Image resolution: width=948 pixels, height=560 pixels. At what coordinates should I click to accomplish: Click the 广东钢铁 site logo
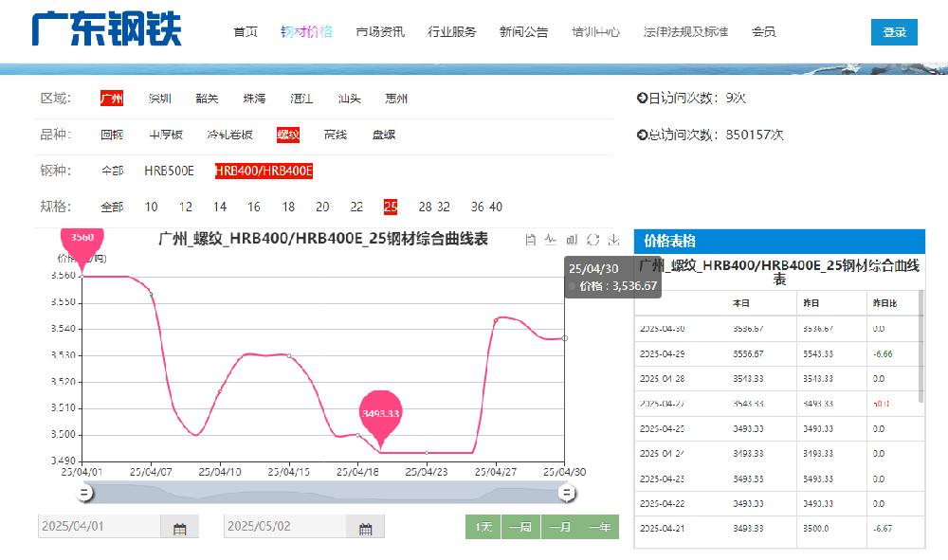click(x=106, y=30)
